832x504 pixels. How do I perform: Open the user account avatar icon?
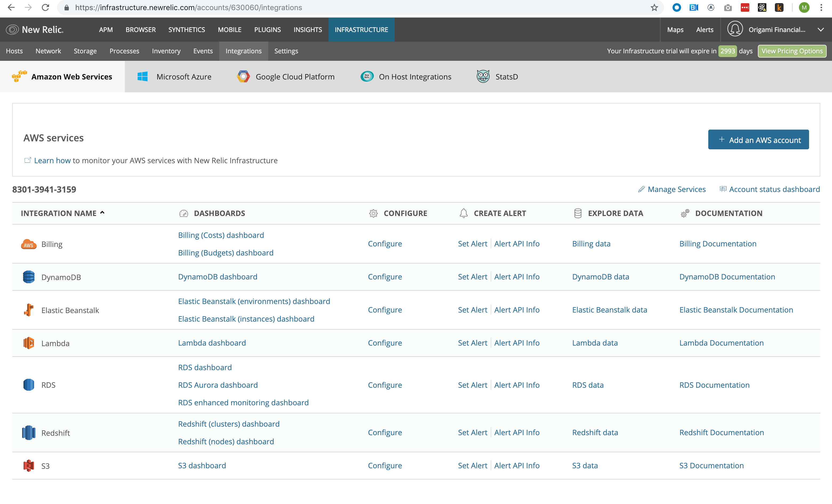pyautogui.click(x=735, y=29)
